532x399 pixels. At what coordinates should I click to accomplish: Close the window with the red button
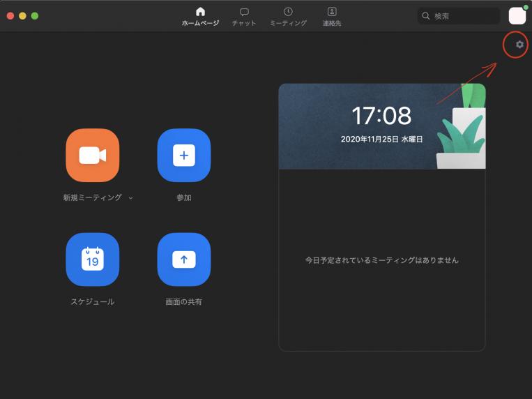click(x=10, y=16)
